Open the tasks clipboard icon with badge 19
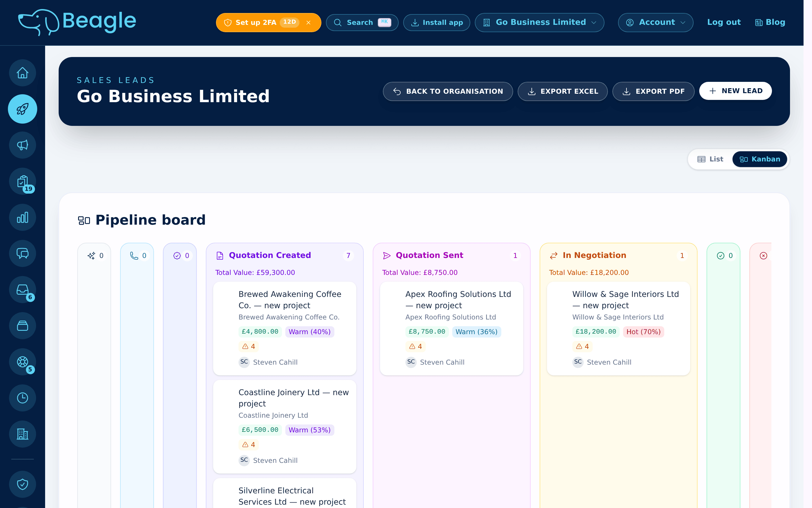Screen dimensions: 812x508 point(23,181)
